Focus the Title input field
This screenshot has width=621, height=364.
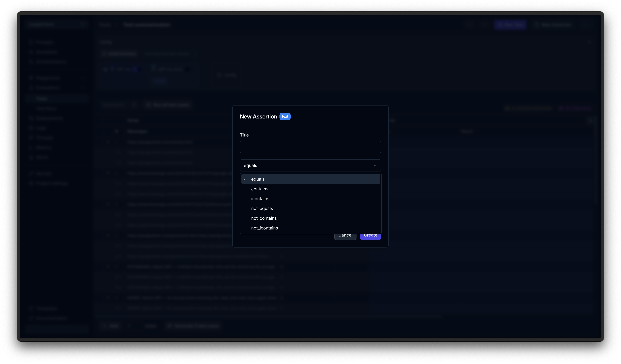pyautogui.click(x=310, y=147)
